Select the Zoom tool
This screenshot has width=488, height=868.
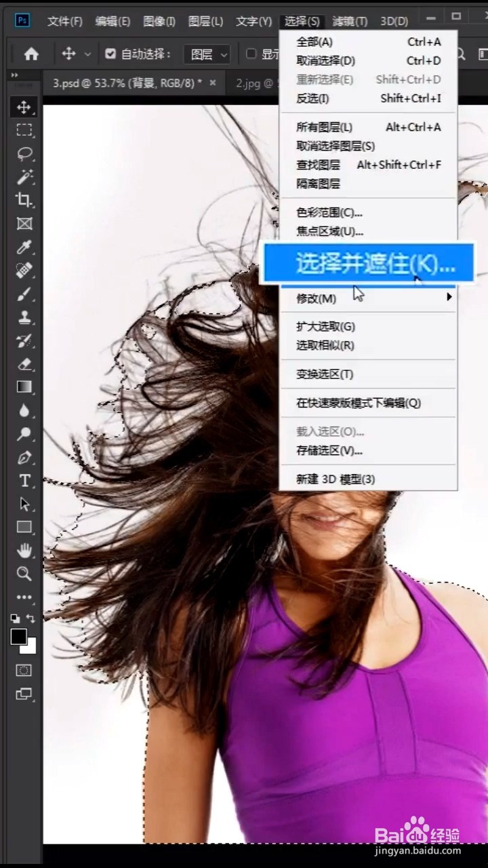click(24, 574)
